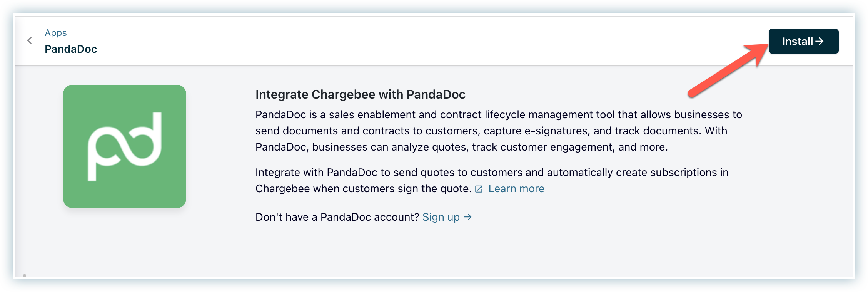Click the Integrate Chargebee with PandaDoc heading

[x=360, y=94]
